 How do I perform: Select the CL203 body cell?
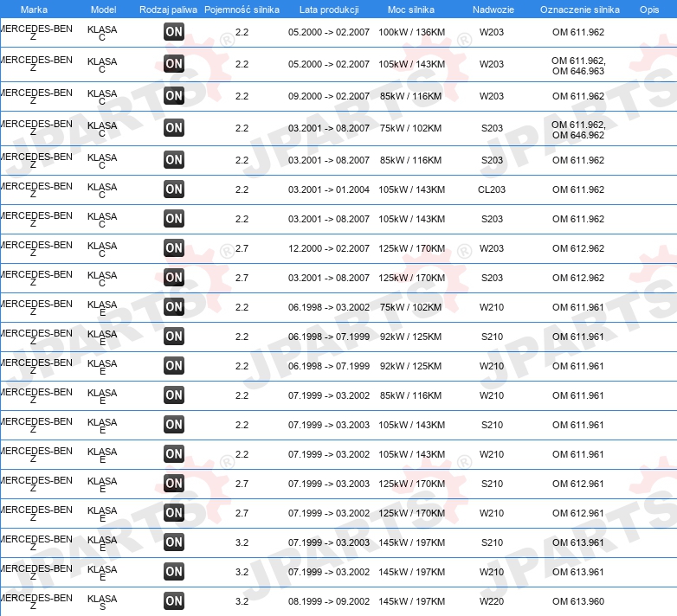[x=492, y=189]
